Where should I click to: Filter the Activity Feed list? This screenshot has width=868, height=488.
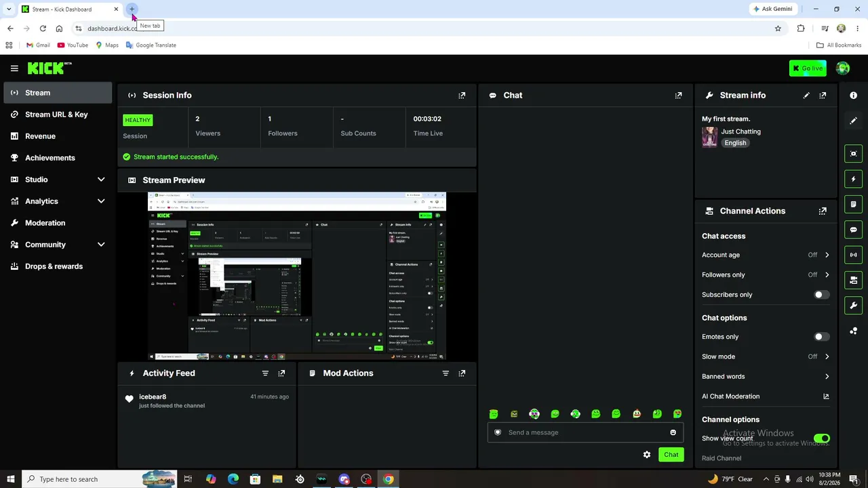(x=265, y=373)
